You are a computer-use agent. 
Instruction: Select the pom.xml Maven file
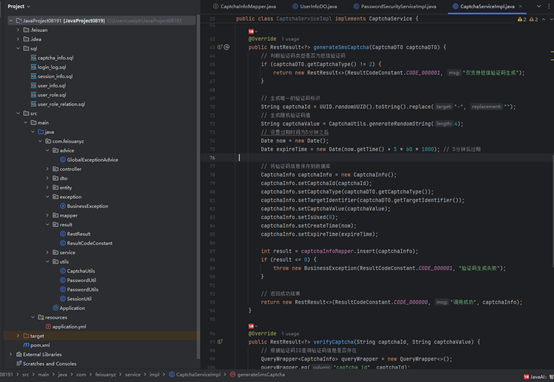coord(36,345)
